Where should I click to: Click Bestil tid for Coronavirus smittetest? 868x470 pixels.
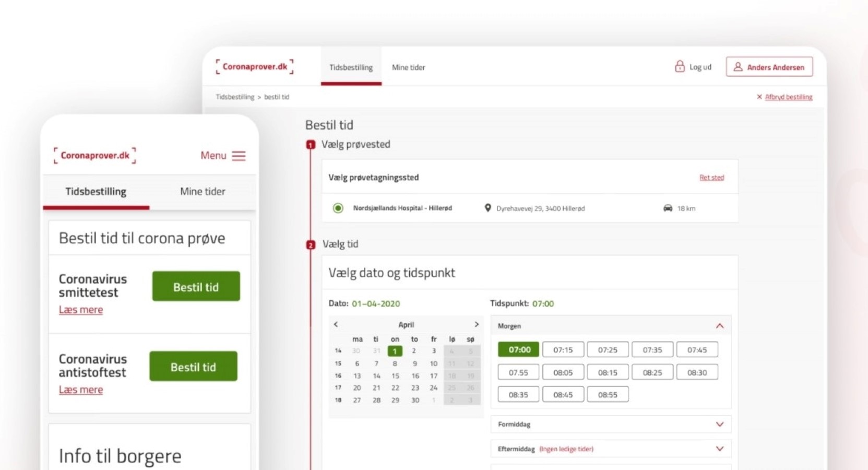(196, 287)
